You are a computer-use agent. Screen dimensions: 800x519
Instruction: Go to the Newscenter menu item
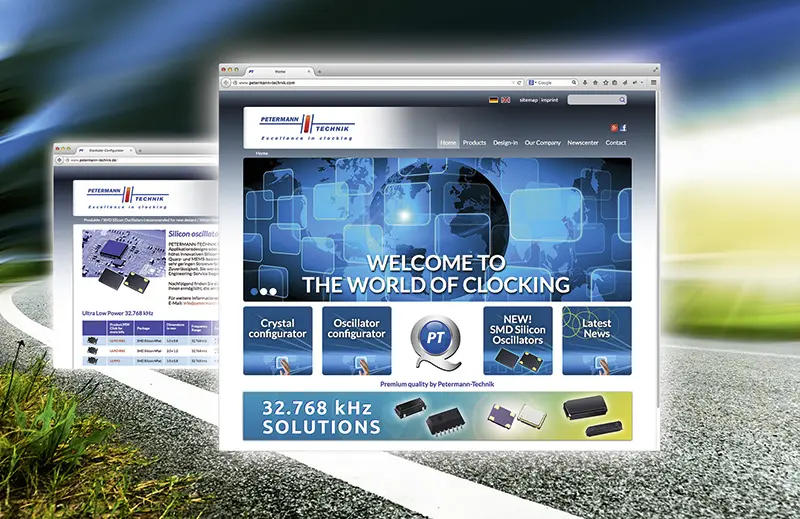coord(583,143)
